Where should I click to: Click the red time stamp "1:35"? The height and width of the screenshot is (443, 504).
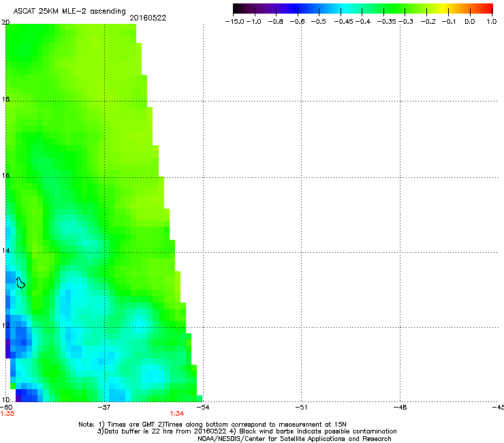pos(7,414)
